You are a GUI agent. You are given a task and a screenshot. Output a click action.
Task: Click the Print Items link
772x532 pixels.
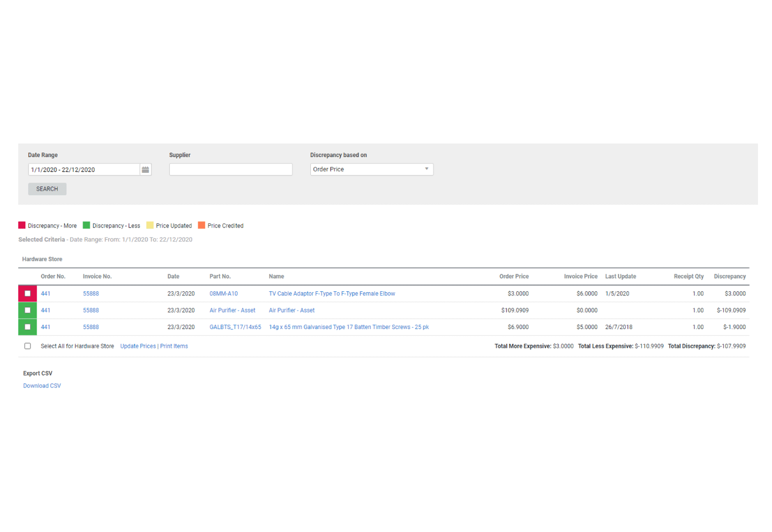(x=174, y=346)
